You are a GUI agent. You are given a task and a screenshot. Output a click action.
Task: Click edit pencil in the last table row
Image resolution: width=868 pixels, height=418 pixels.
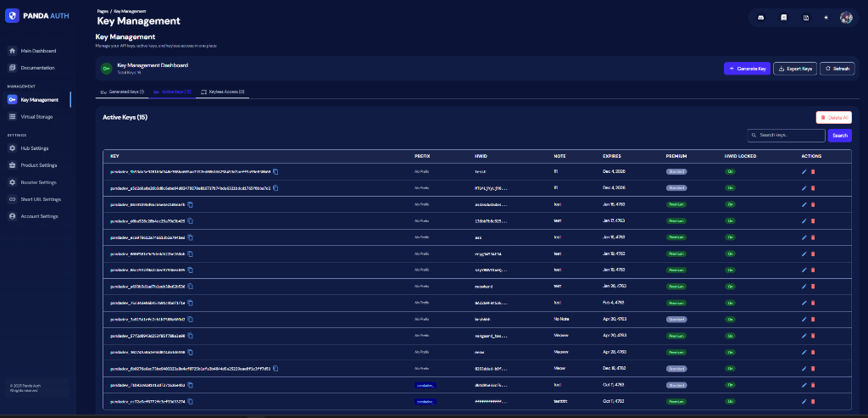pos(804,401)
